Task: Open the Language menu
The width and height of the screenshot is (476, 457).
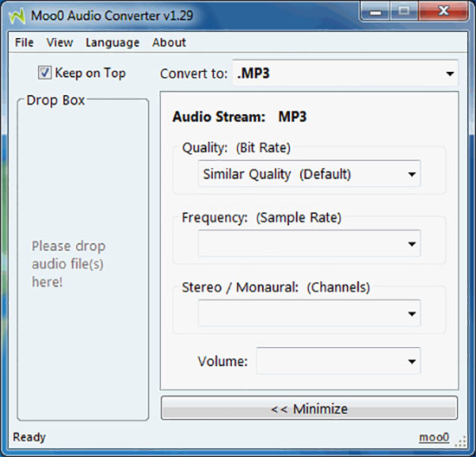Action: (x=113, y=42)
